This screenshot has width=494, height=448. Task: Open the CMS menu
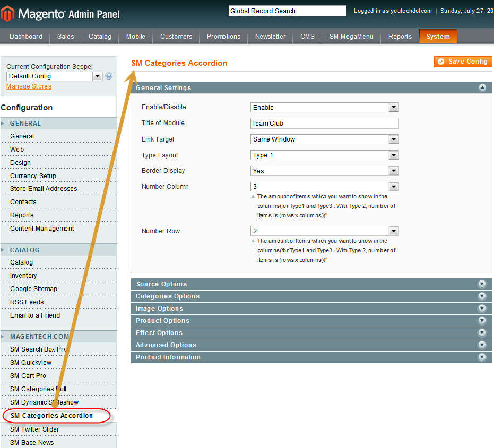pos(308,37)
